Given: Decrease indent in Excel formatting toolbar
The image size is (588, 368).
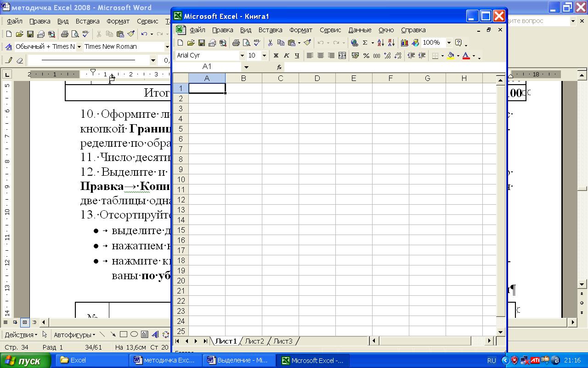Looking at the screenshot, I should coord(411,56).
